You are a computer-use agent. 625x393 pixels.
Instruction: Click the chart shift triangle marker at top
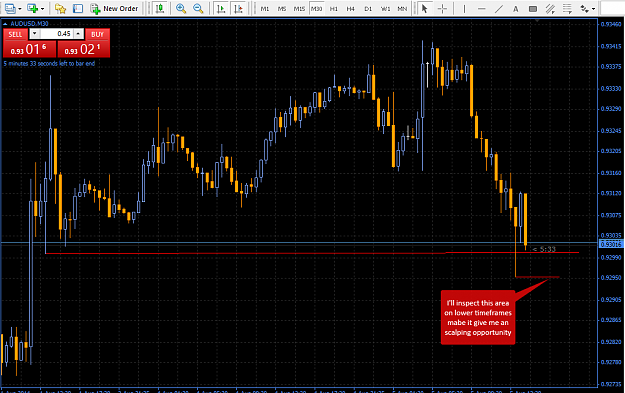click(x=537, y=20)
